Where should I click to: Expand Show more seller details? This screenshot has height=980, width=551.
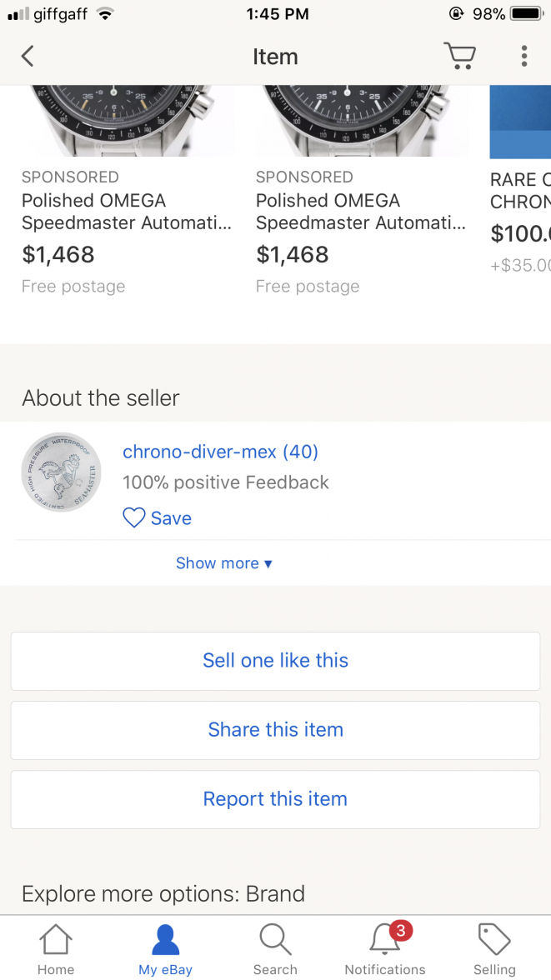223,563
